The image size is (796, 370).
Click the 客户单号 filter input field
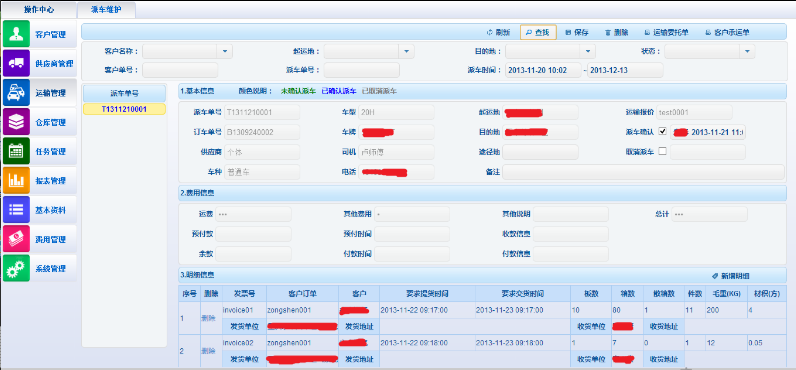point(180,70)
